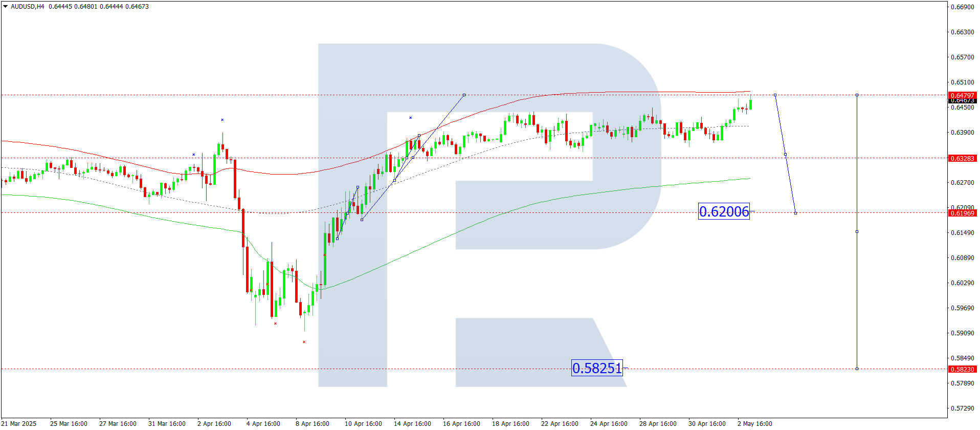Click the 0.57290 price scale value
The image size is (980, 430).
click(x=962, y=408)
